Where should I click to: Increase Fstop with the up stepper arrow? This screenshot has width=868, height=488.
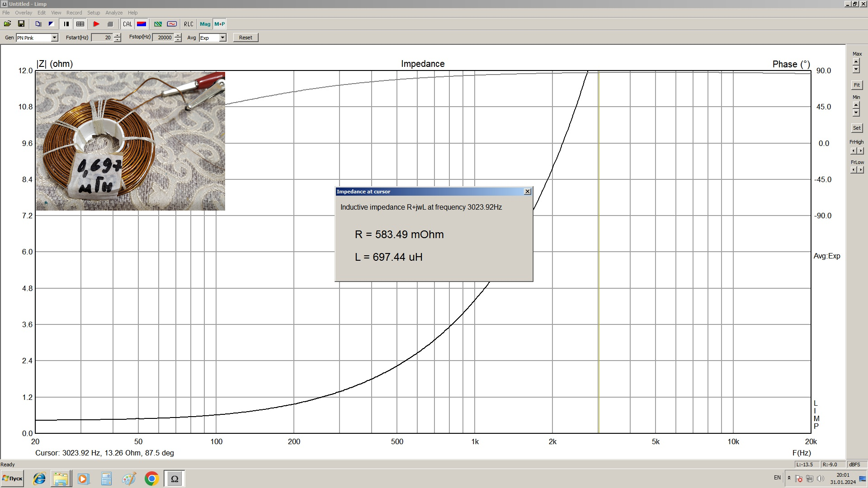(x=178, y=35)
